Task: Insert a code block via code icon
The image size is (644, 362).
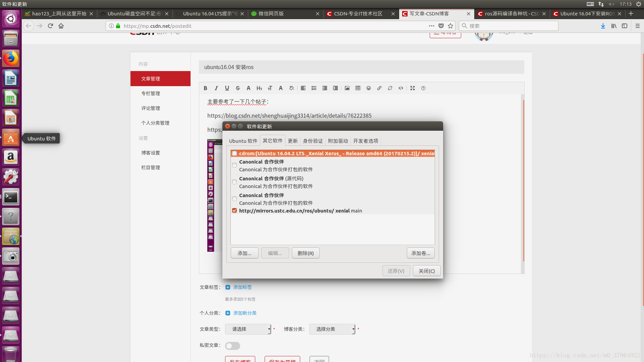Action: [401, 88]
